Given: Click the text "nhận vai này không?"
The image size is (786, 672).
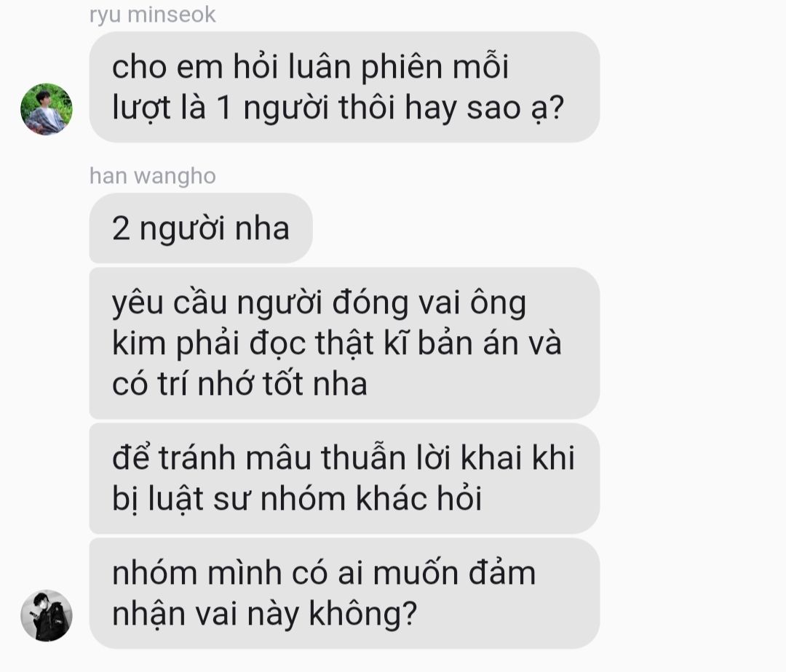Looking at the screenshot, I should [x=264, y=615].
